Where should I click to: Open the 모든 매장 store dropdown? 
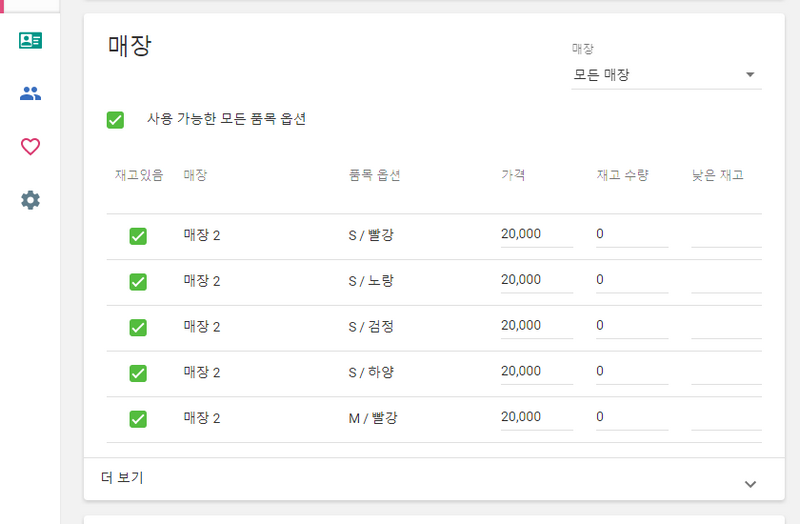click(x=665, y=75)
